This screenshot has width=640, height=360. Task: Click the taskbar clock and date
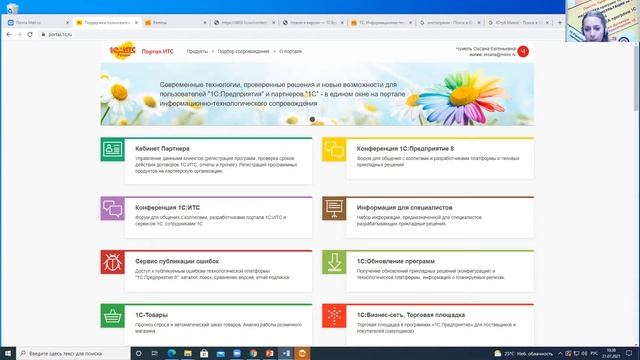click(x=611, y=353)
